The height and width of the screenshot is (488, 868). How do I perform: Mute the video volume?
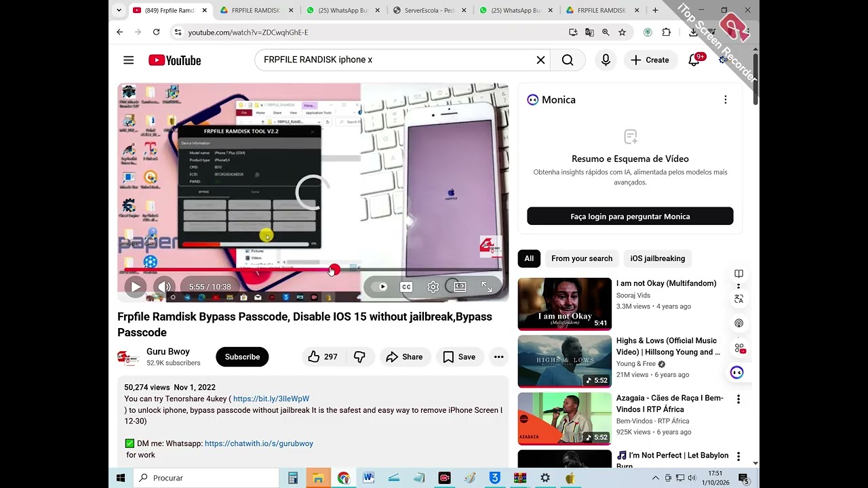coord(163,287)
